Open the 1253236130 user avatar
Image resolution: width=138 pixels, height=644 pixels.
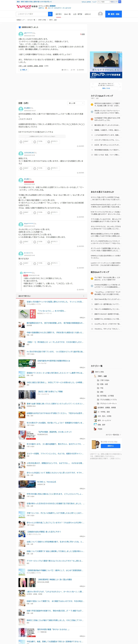[x=21, y=153]
